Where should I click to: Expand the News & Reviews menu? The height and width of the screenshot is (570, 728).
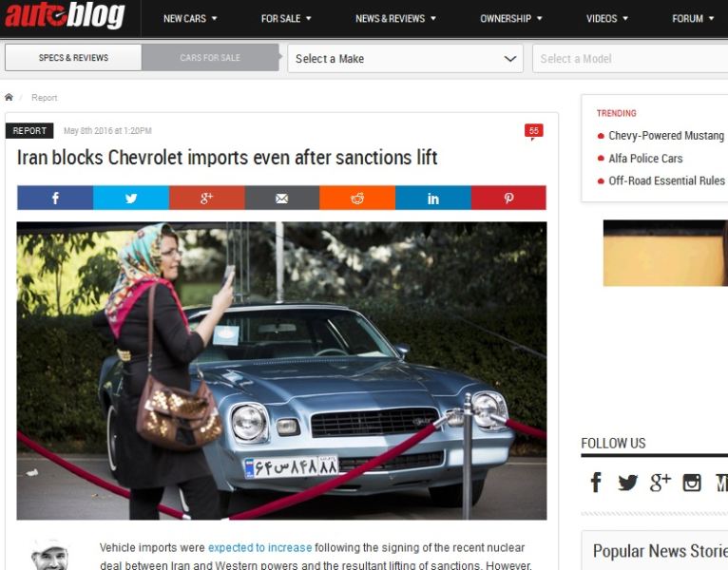click(x=395, y=19)
